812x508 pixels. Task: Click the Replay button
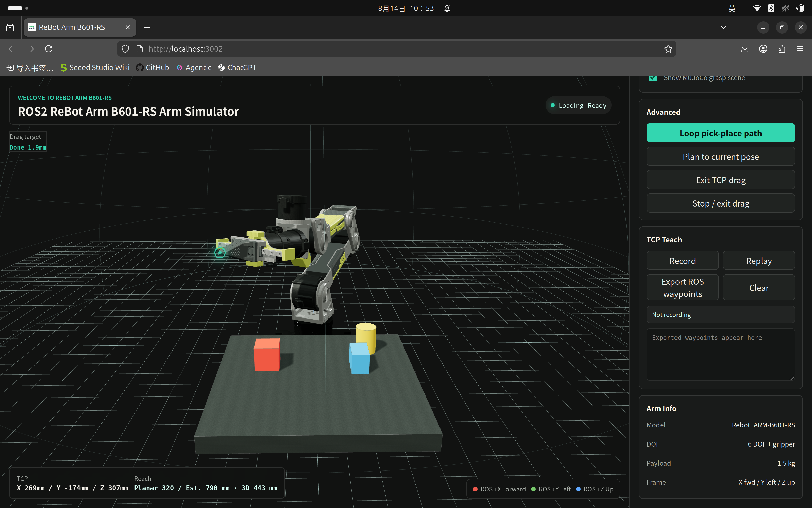pyautogui.click(x=759, y=261)
